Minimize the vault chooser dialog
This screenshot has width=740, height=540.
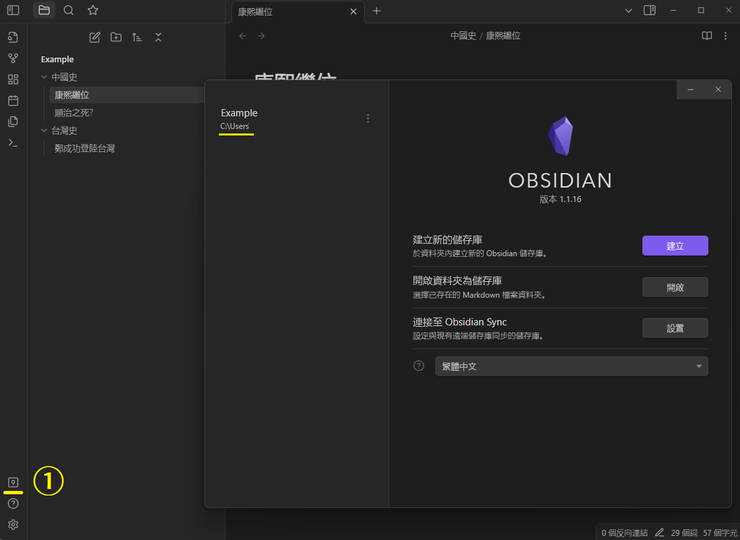(690, 89)
